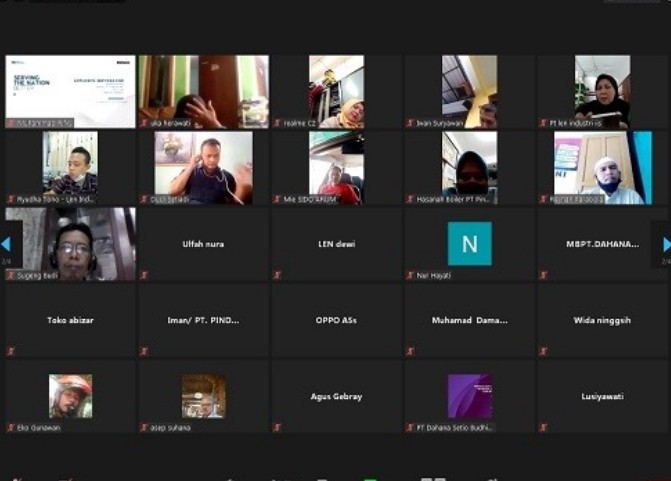This screenshot has width=671, height=481.
Task: Select Dudi Setiadi's video feed
Action: tap(204, 168)
